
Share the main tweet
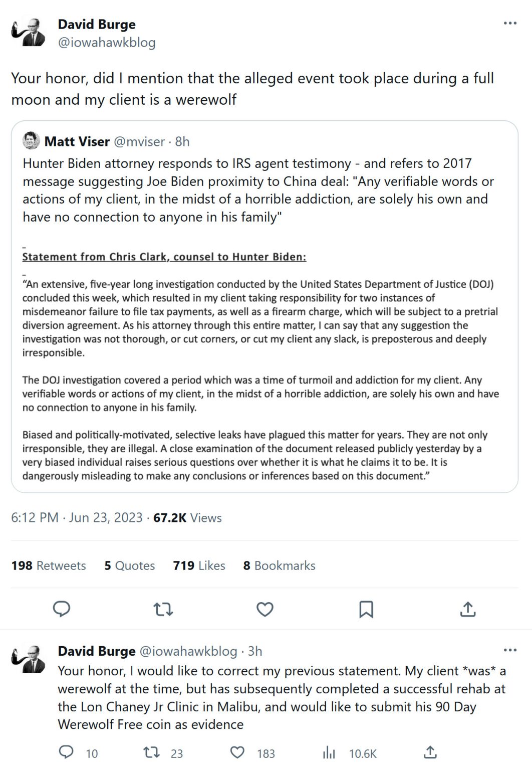pos(468,609)
